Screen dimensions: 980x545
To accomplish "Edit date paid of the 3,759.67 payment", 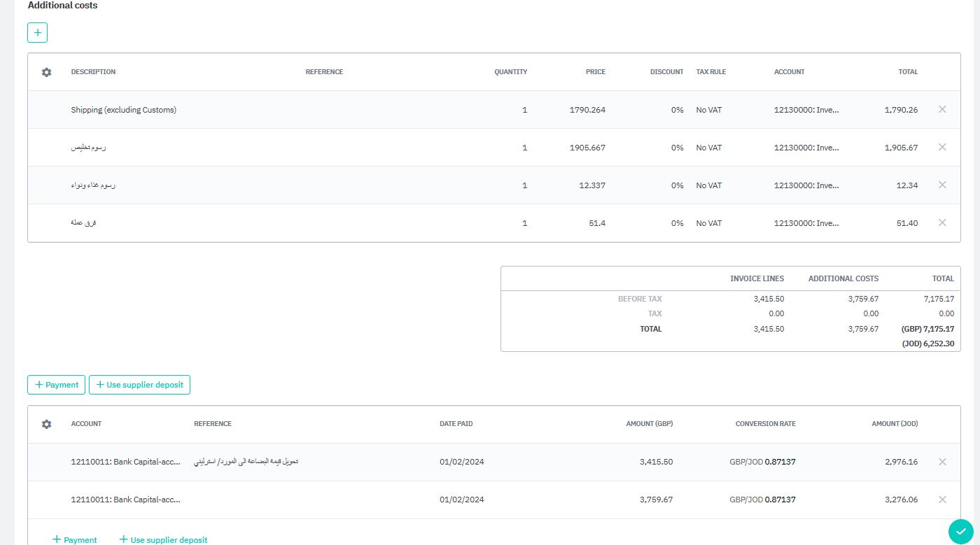I will 461,500.
